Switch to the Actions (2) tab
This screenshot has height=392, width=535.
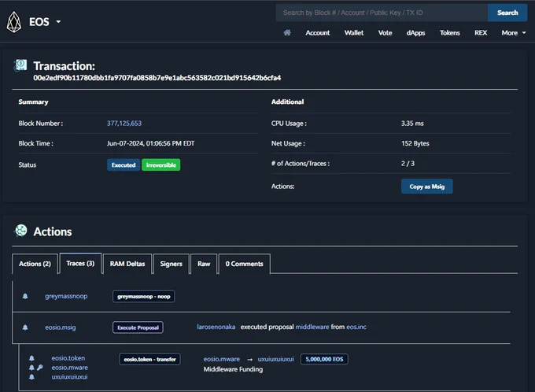coord(35,264)
